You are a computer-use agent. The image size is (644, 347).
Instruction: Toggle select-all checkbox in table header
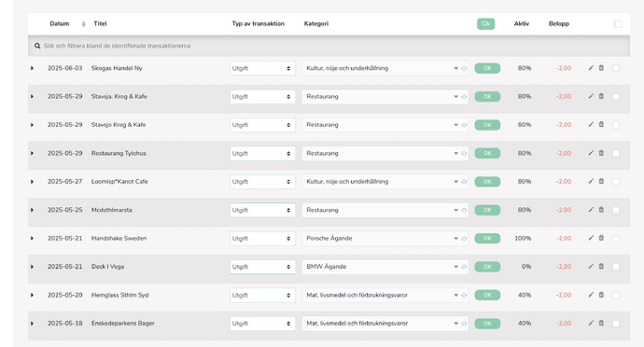(x=618, y=24)
